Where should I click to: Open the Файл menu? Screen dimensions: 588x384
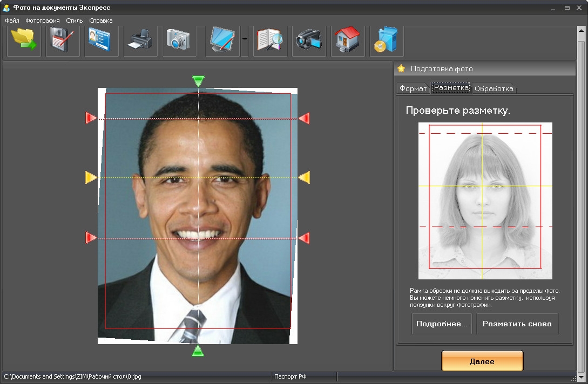[12, 20]
